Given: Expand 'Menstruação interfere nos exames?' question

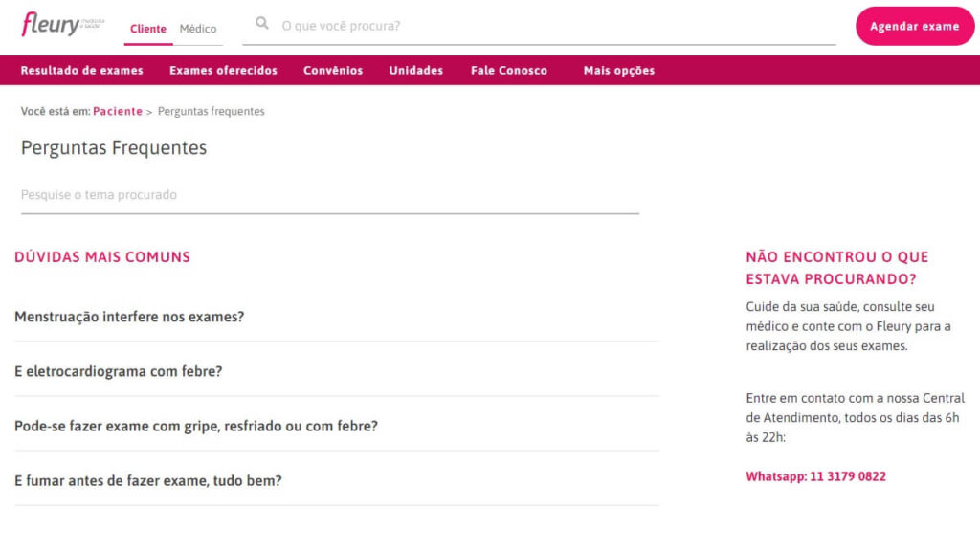Looking at the screenshot, I should (129, 317).
